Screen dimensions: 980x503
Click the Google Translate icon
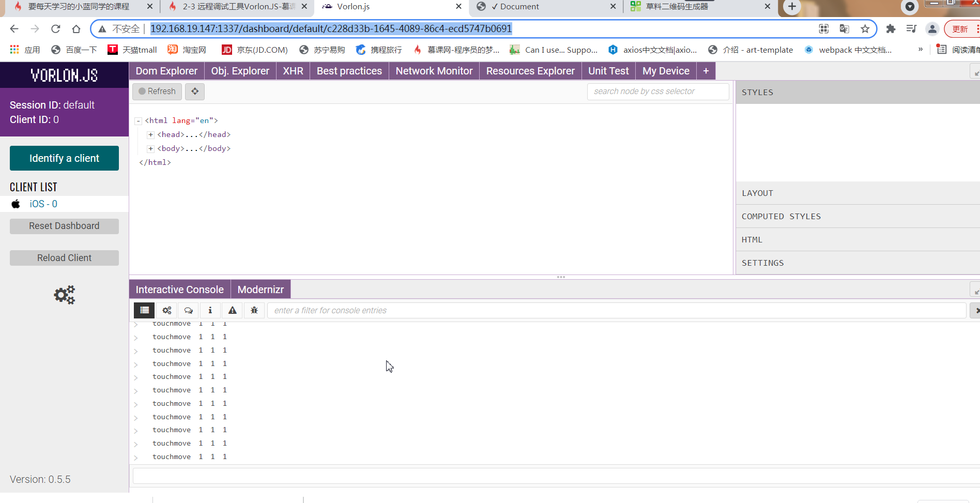click(845, 29)
